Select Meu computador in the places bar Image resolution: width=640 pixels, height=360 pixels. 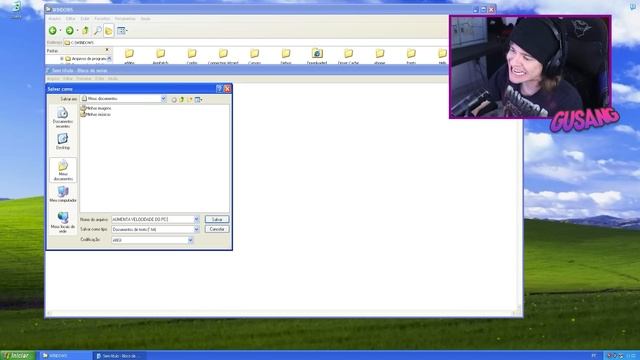[63, 194]
